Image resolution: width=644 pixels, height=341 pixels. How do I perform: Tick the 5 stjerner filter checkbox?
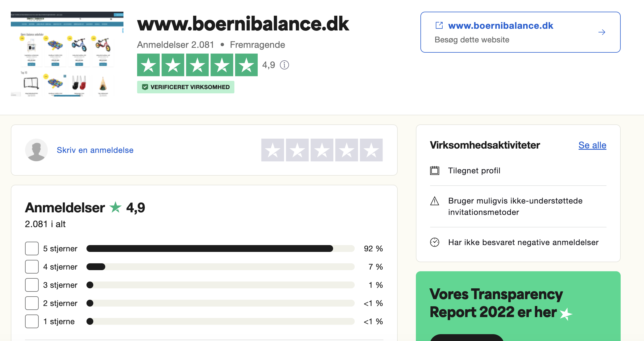pos(32,248)
